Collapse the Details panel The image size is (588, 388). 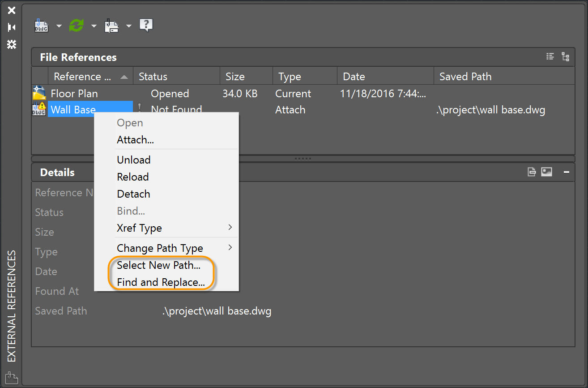pyautogui.click(x=566, y=172)
